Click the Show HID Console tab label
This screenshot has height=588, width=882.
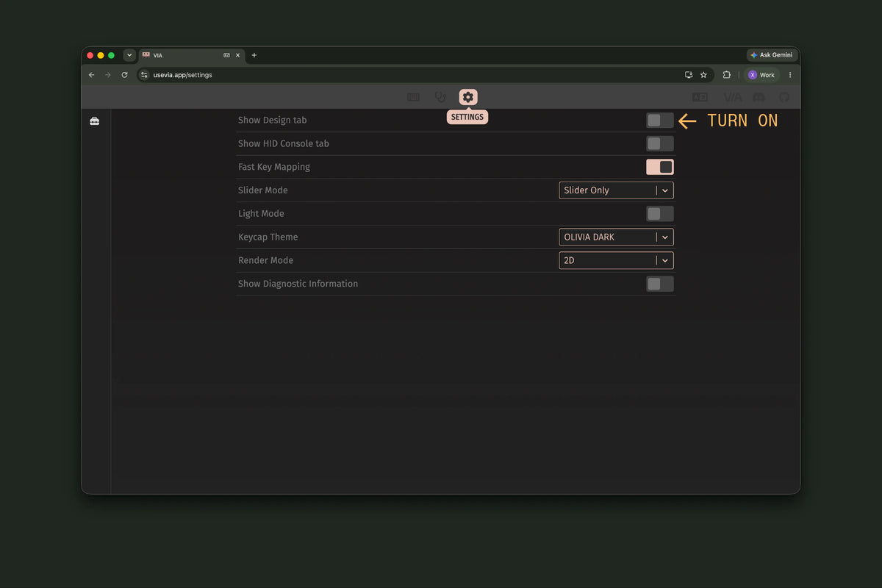pyautogui.click(x=284, y=143)
